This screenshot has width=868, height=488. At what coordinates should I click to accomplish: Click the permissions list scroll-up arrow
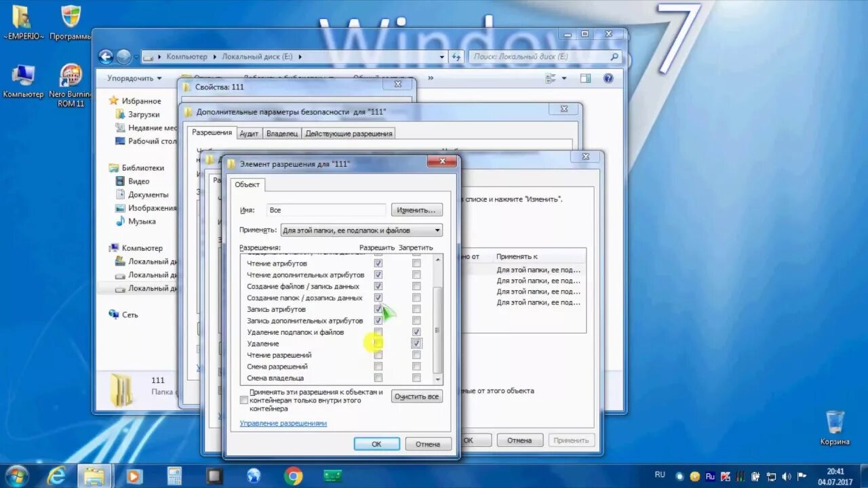tap(437, 259)
